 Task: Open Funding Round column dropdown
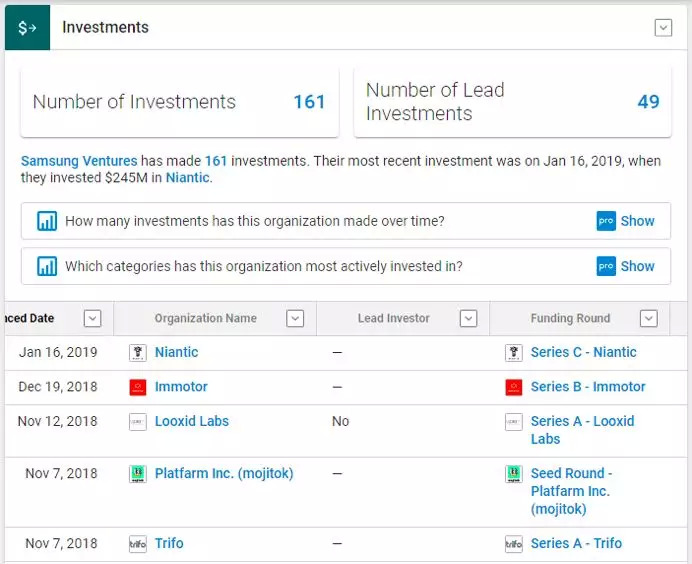pos(649,319)
